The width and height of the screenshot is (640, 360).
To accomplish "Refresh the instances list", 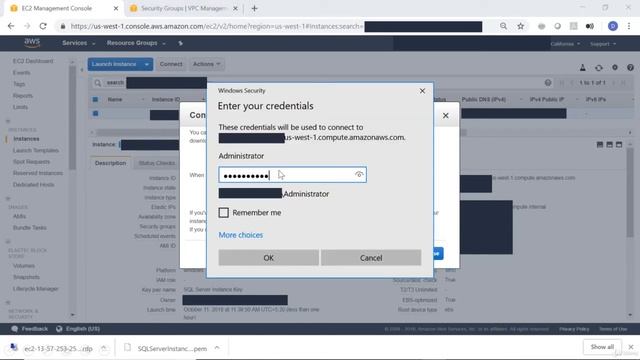I will point(598,68).
